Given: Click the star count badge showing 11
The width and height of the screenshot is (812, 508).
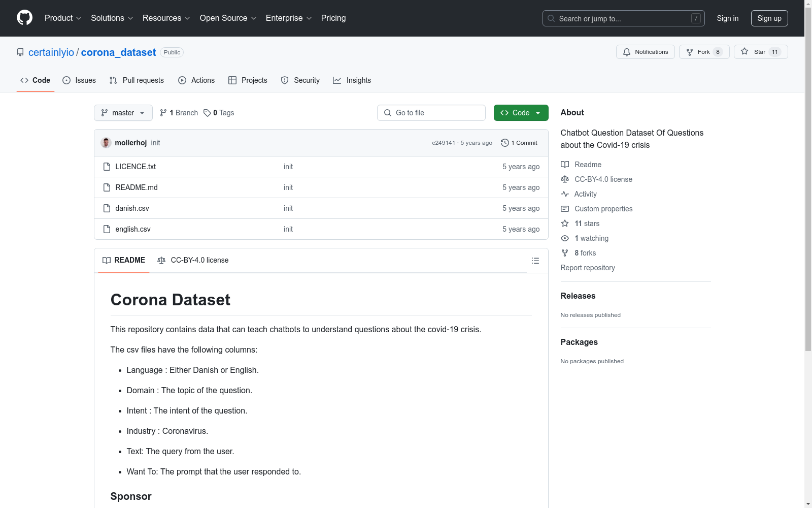Looking at the screenshot, I should [775, 52].
